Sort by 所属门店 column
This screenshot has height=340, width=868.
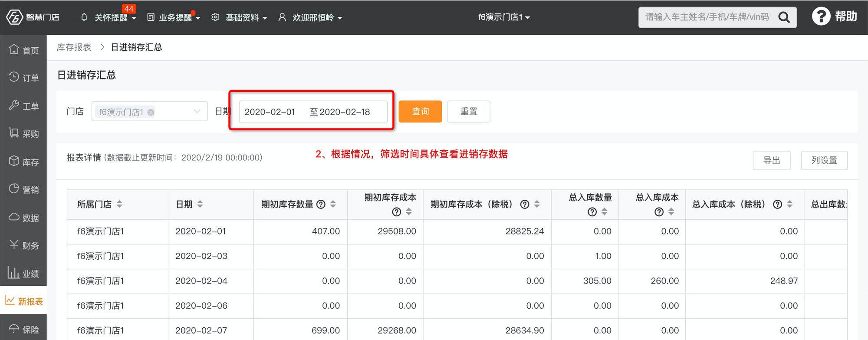tap(119, 204)
